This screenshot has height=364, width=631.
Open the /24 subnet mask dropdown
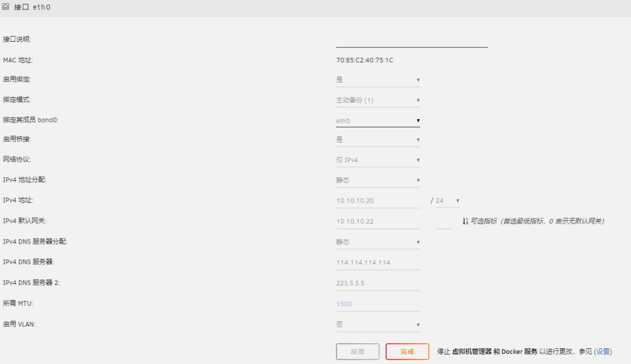[x=447, y=201]
